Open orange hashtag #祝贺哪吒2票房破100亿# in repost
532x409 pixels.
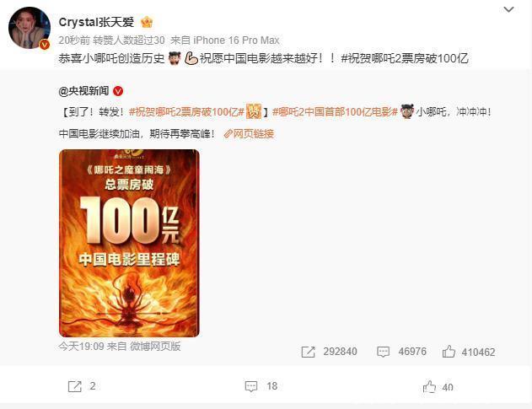pos(186,111)
